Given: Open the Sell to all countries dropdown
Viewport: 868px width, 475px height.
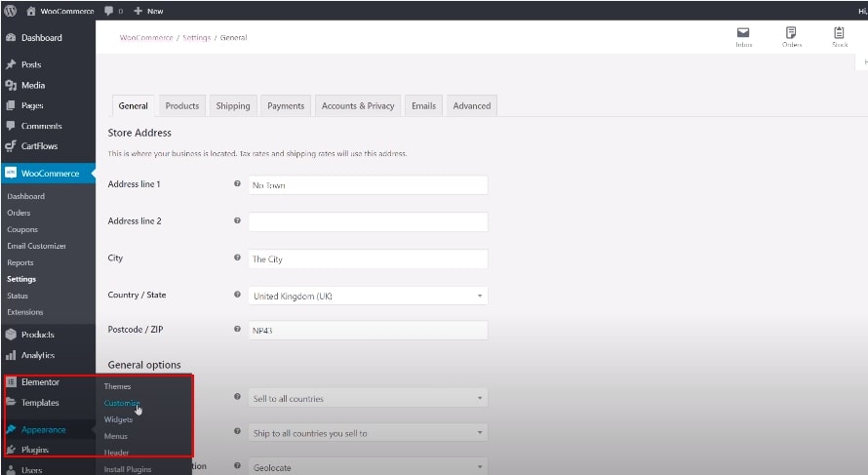Looking at the screenshot, I should [368, 398].
